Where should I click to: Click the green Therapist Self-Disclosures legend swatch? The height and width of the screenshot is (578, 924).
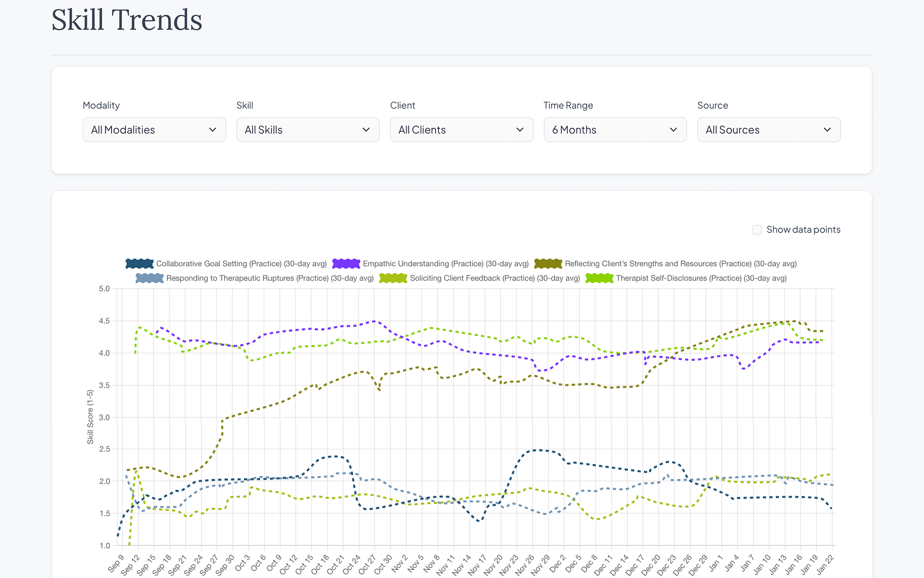[599, 278]
